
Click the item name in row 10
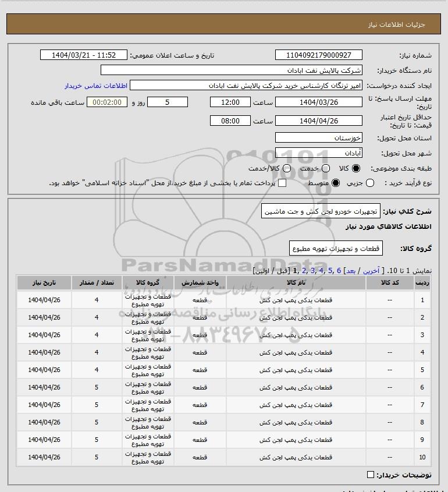(296, 458)
